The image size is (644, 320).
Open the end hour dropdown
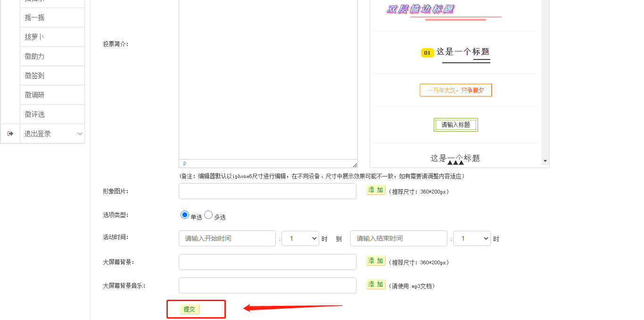(471, 238)
